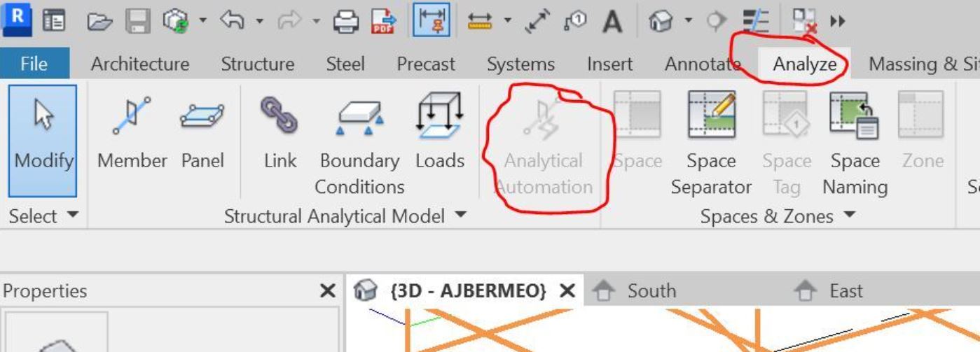
Task: Switch to the Precast ribbon tab
Action: tap(426, 64)
